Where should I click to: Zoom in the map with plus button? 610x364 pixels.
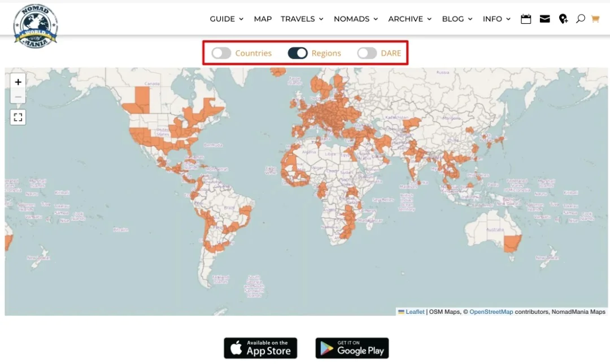tap(18, 82)
